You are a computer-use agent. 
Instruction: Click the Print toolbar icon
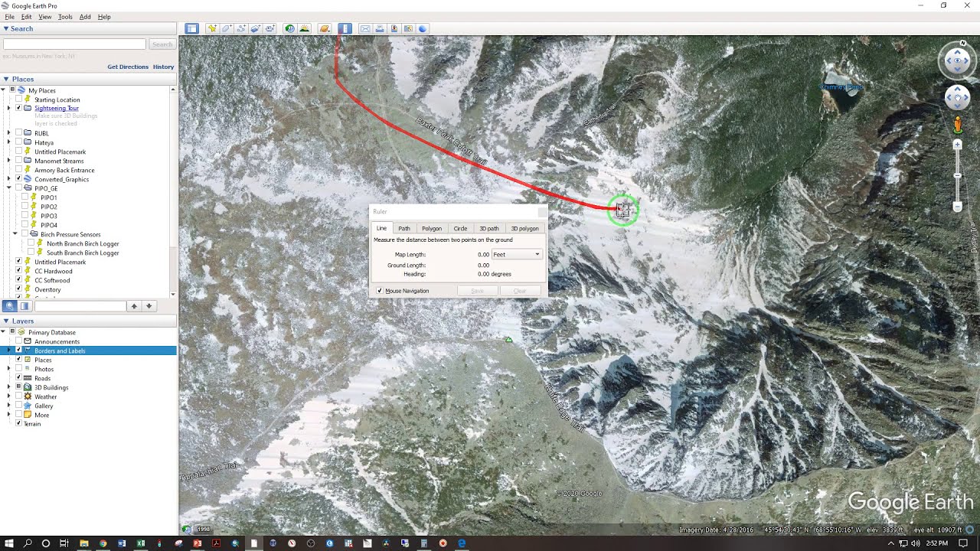pos(380,28)
